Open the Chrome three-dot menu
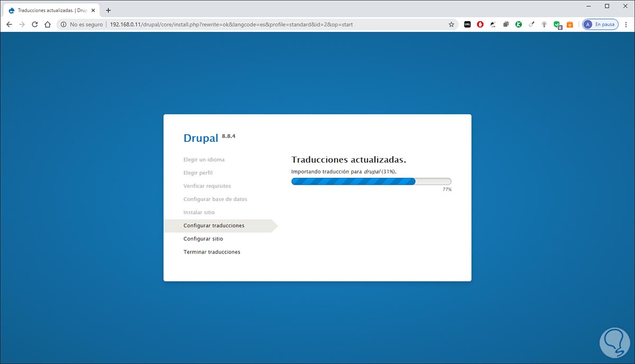This screenshot has width=635, height=364. click(x=627, y=24)
